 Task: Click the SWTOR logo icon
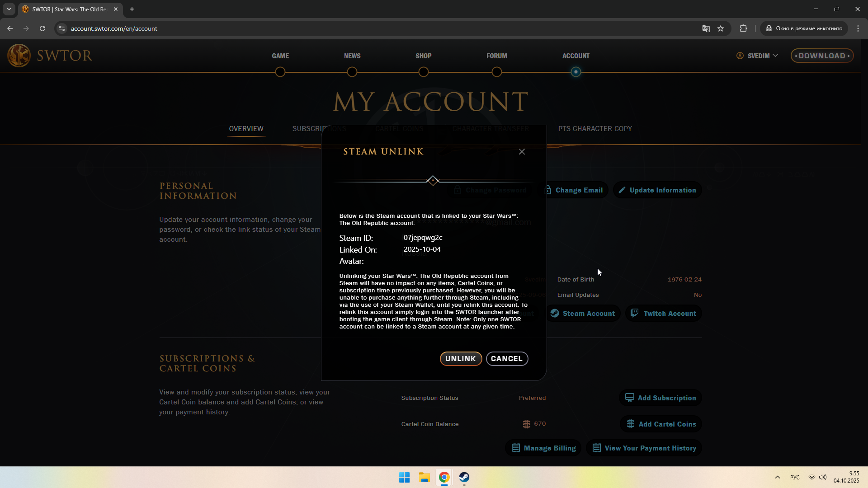tap(19, 56)
